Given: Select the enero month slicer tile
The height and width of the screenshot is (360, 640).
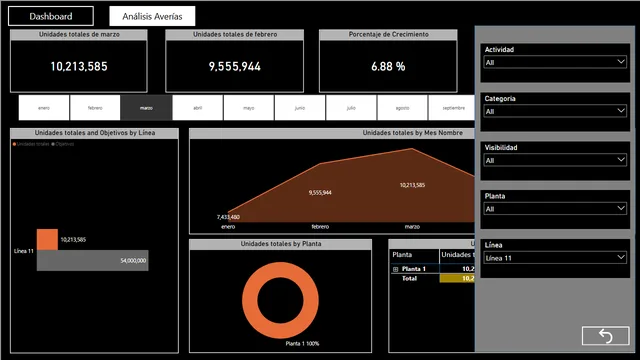Looking at the screenshot, I should pyautogui.click(x=44, y=108).
